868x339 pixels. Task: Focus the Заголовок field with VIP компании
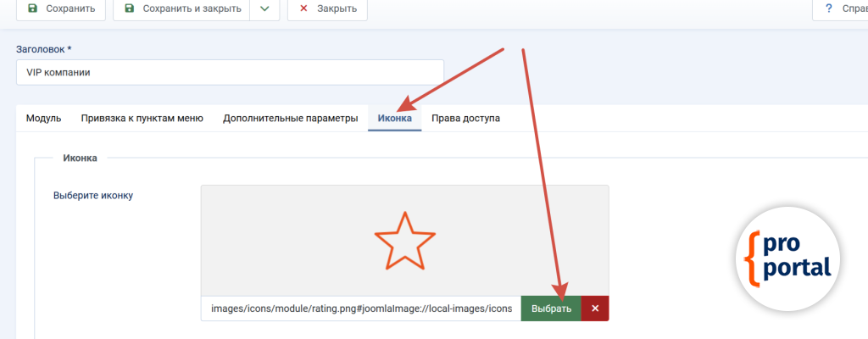(230, 72)
